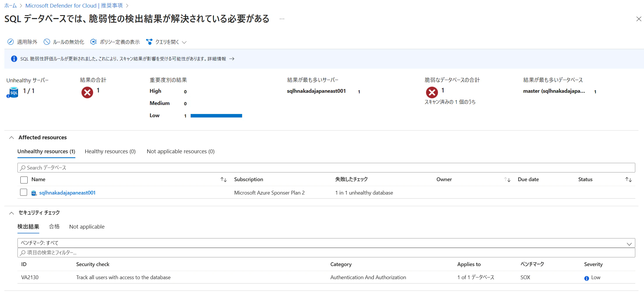This screenshot has width=644, height=294.
Task: Click 'Track all users with access' check
Action: [123, 277]
